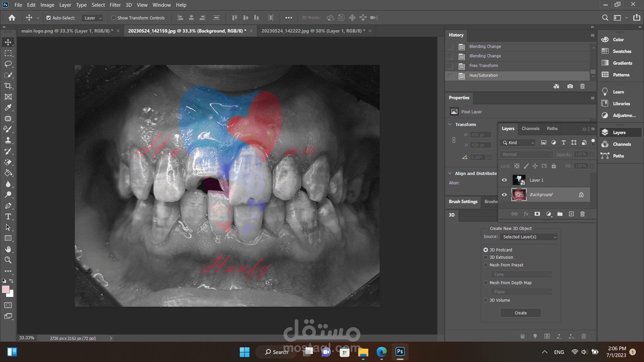Select the Horizontal Type tool
Screen dimensions: 644x362
8,217
